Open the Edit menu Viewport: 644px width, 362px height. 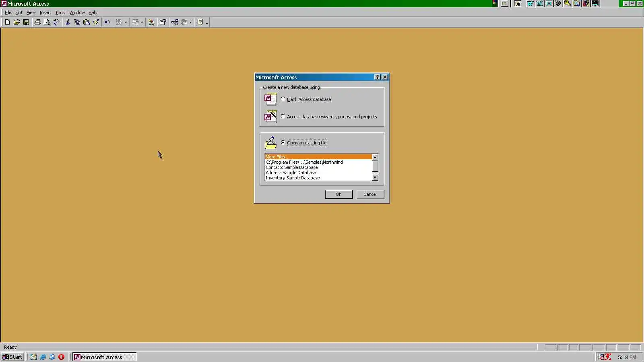point(19,12)
